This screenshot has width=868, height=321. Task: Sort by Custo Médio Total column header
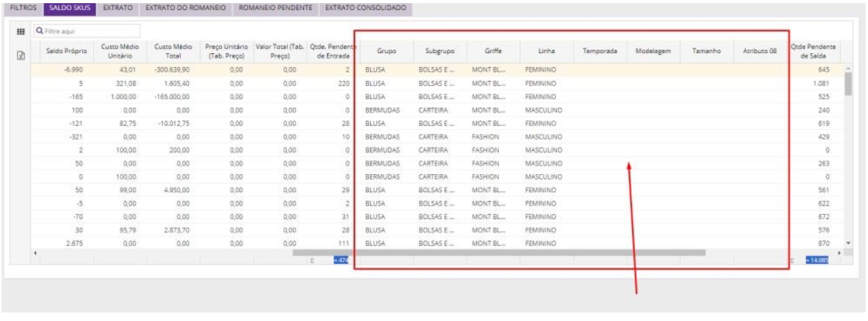coord(174,51)
